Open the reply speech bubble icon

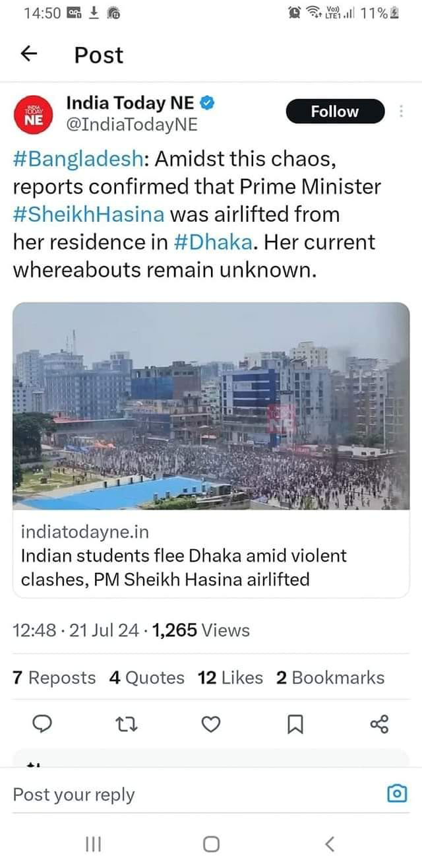(42, 725)
